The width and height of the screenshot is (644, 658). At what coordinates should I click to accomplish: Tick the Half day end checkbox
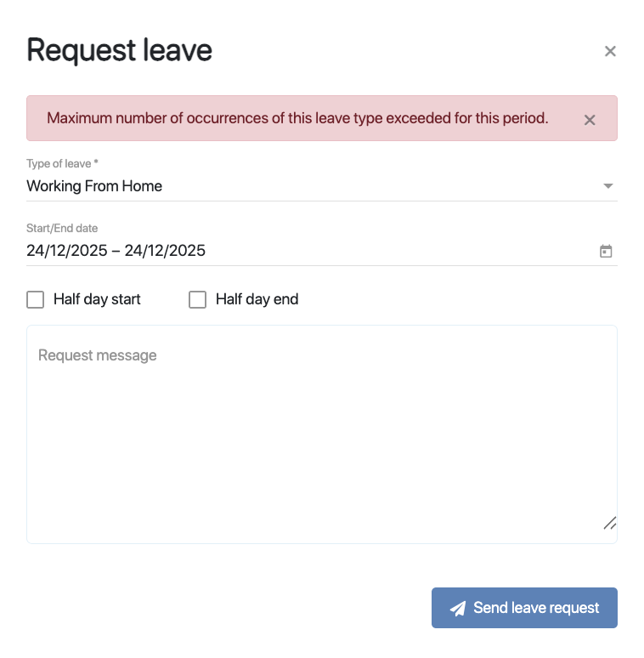click(x=197, y=299)
